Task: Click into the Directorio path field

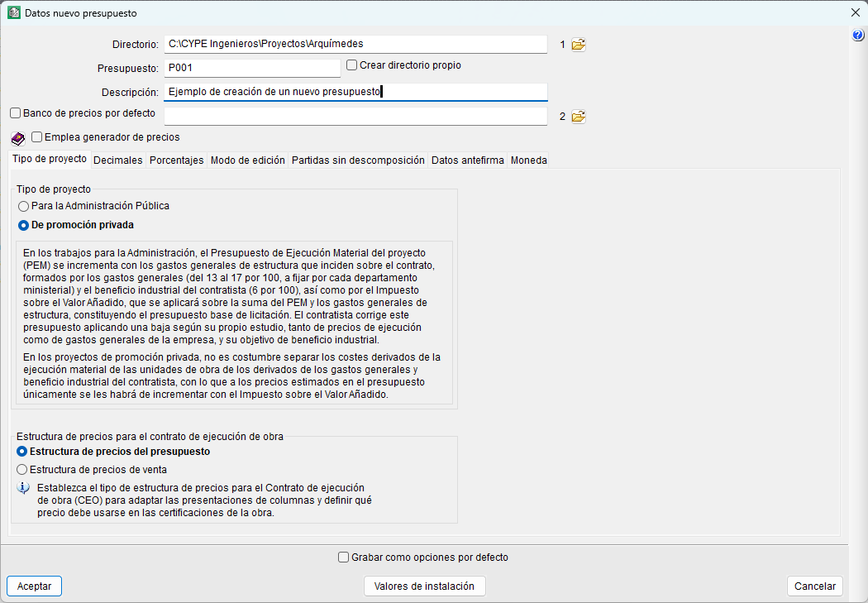Action: 355,45
